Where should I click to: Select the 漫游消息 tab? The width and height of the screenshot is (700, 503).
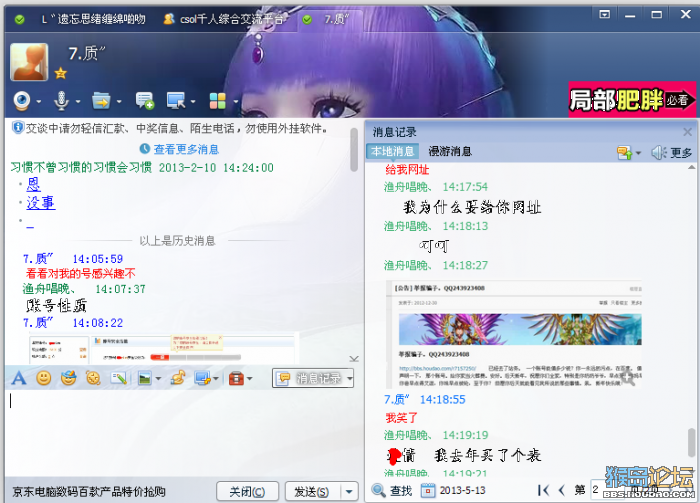coord(450,151)
